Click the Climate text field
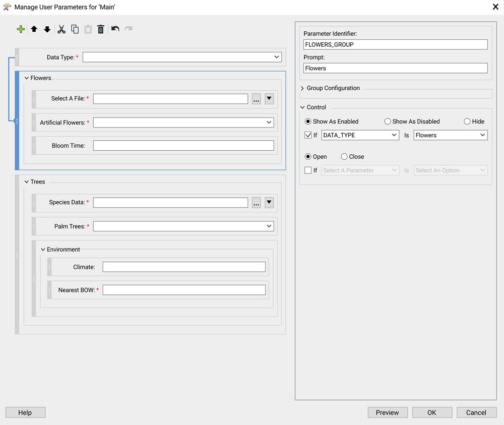The height and width of the screenshot is (425, 504). 184,267
